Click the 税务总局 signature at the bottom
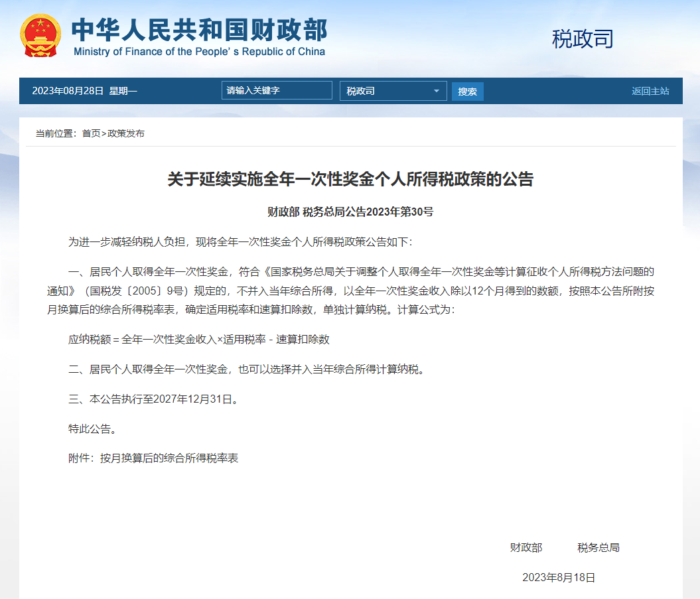Screen dimensions: 700x599 (598, 547)
